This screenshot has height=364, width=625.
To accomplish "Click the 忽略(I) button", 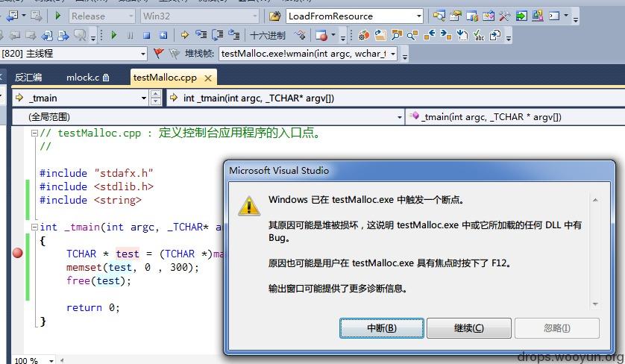I will pyautogui.click(x=557, y=328).
